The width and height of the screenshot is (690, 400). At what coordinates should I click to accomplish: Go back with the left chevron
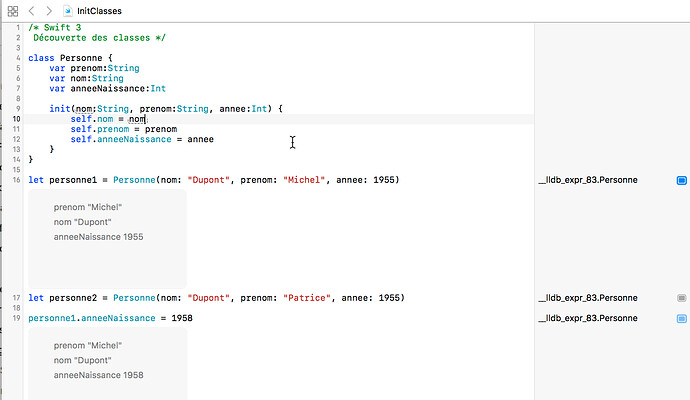(31, 11)
